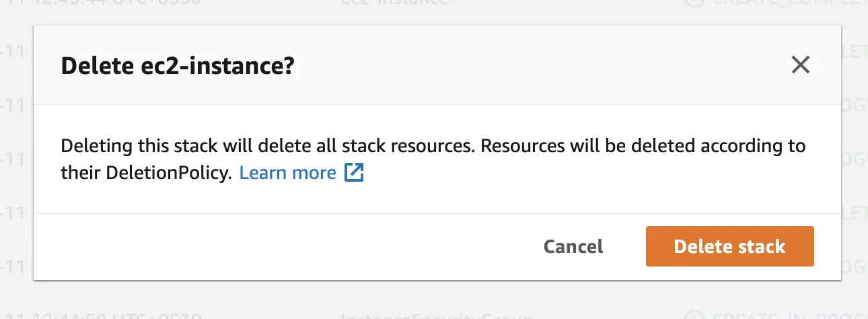Click the faded CREATE_COMPLETE status icon at top
The width and height of the screenshot is (868, 319).
point(693,2)
